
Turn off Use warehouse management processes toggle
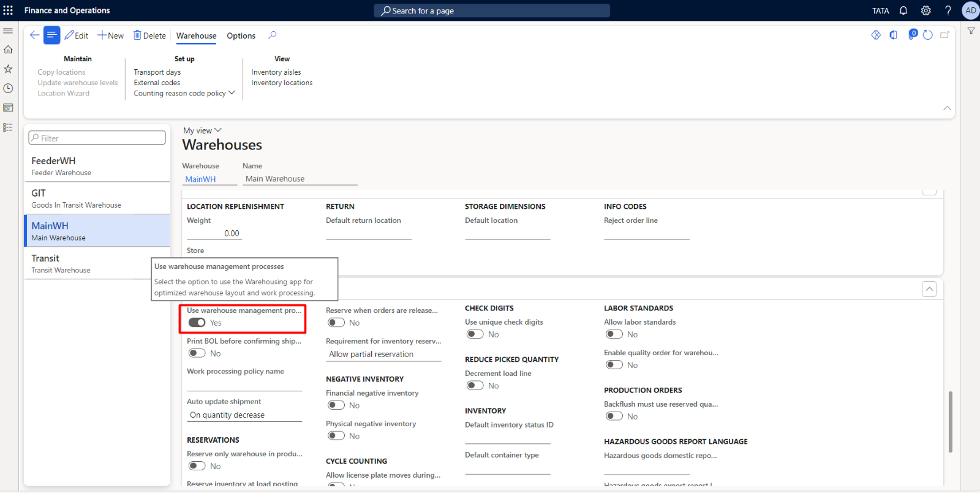[197, 323]
